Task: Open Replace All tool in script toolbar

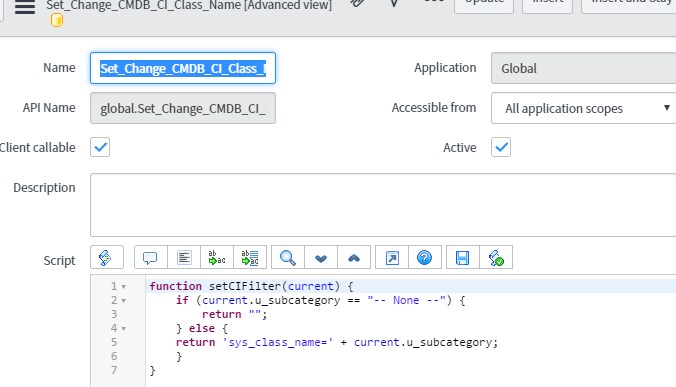Action: (250, 257)
